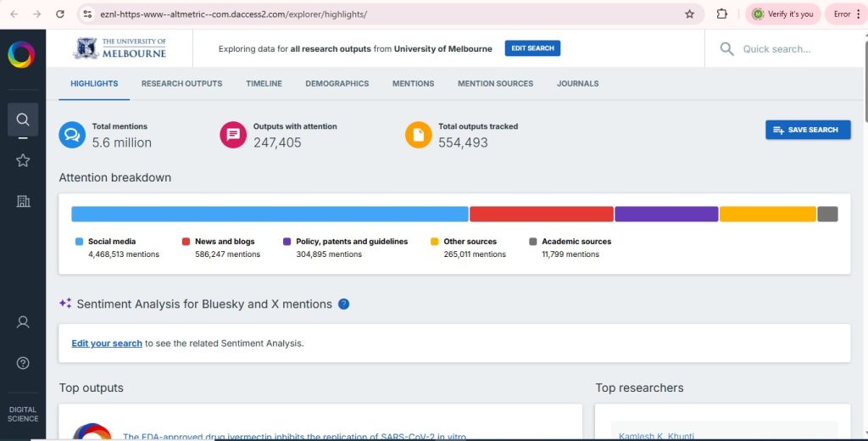
Task: Click the Policy, patents and guidelines legend swatch
Action: [x=287, y=242]
